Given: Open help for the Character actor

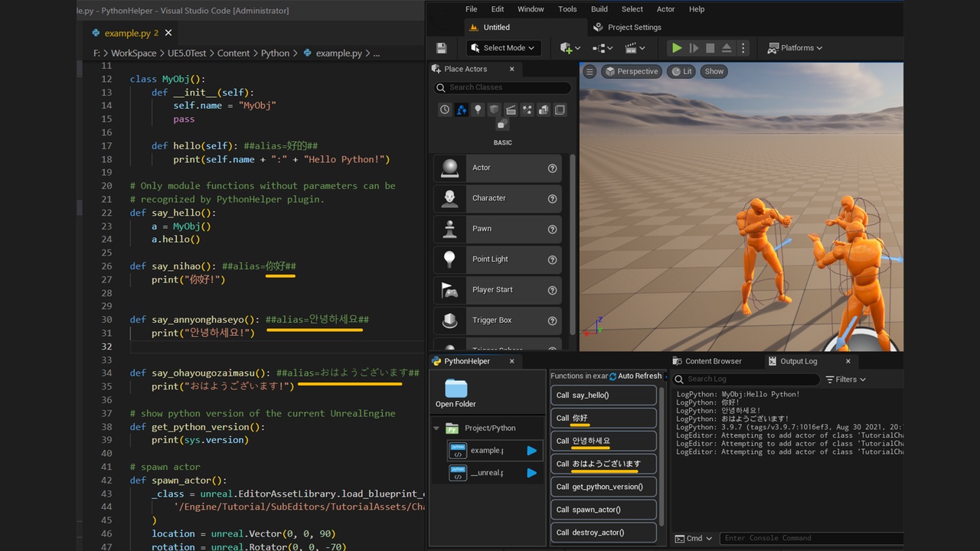Looking at the screenshot, I should point(552,198).
